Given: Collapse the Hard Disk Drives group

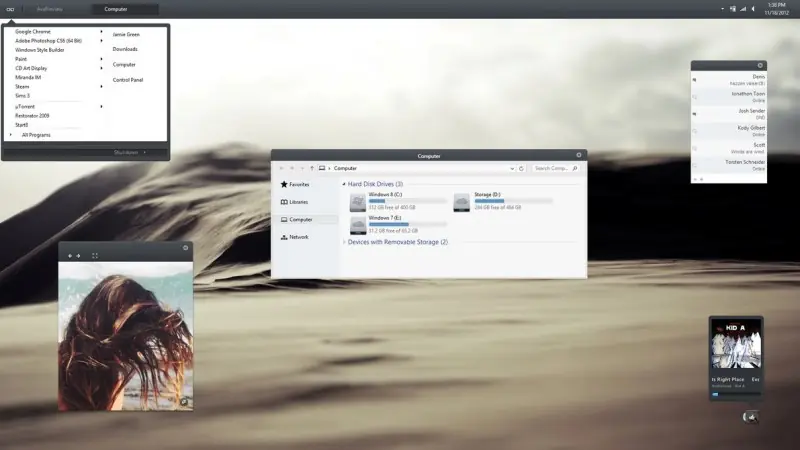Looking at the screenshot, I should click(344, 184).
